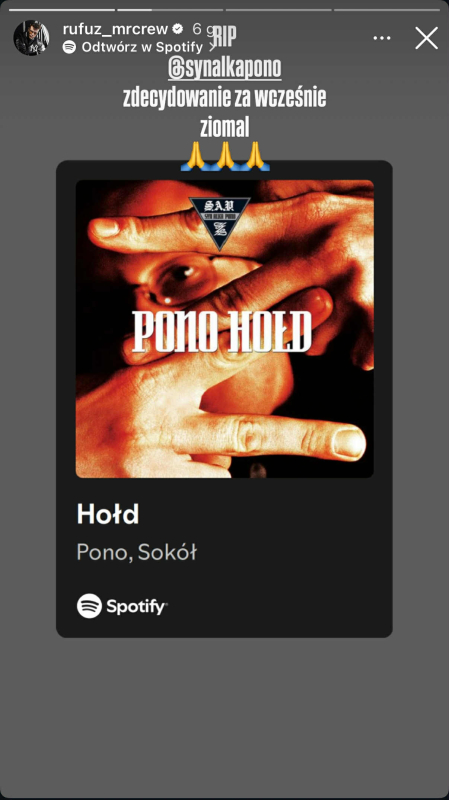Image resolution: width=449 pixels, height=800 pixels.
Task: Open the three-dots story options menu
Action: (x=382, y=38)
